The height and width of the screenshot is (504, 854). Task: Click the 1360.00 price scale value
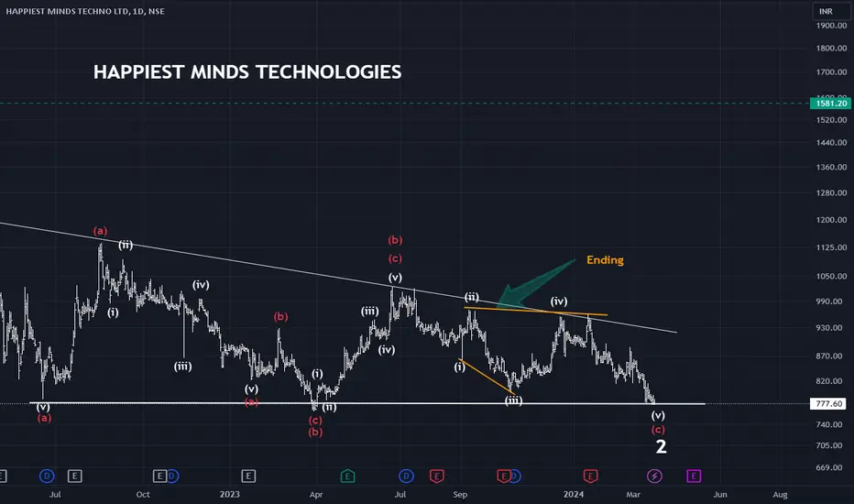[832, 168]
